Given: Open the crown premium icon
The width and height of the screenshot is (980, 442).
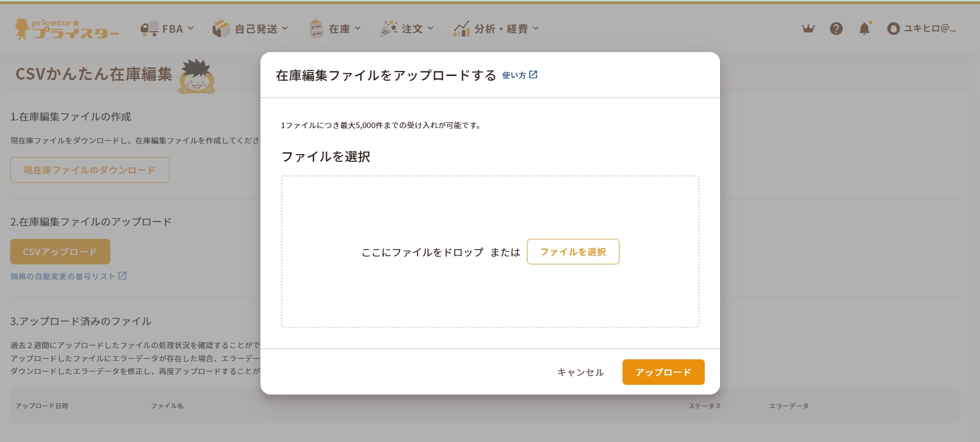Looking at the screenshot, I should pos(808,29).
